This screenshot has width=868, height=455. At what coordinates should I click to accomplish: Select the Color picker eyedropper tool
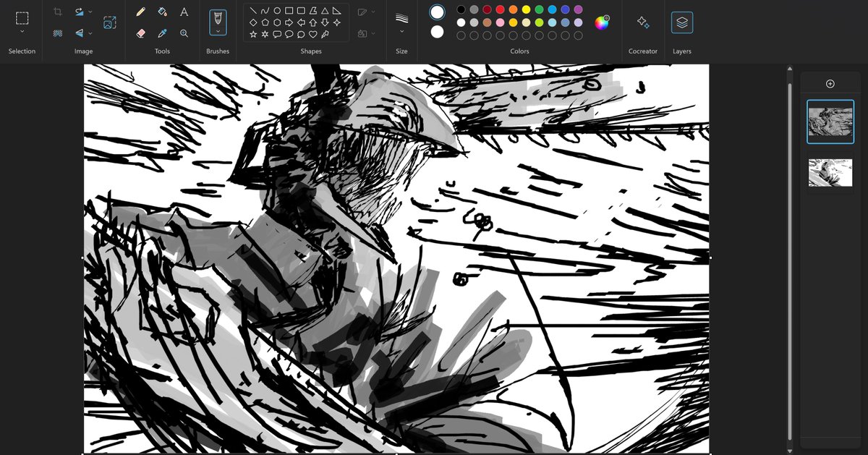(x=163, y=33)
